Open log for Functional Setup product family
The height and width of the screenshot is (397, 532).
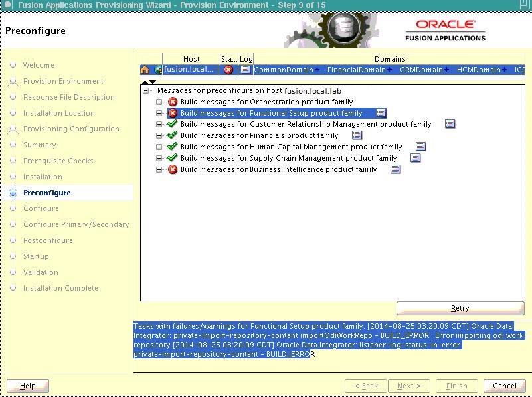(x=381, y=113)
